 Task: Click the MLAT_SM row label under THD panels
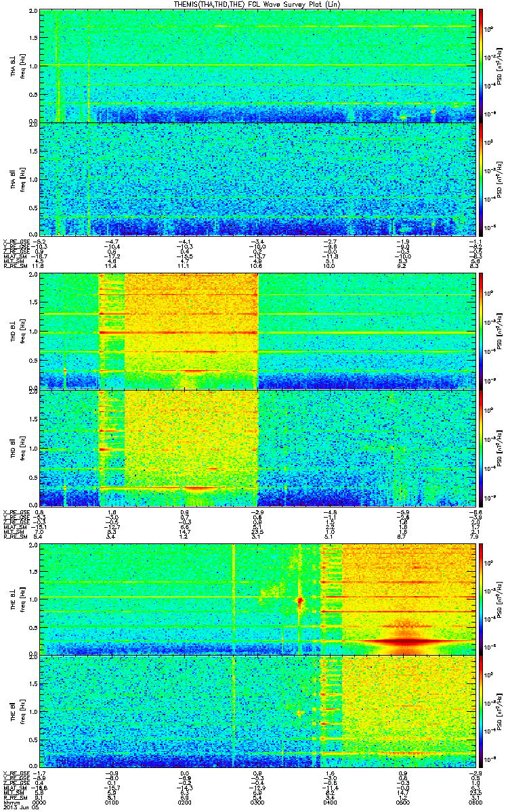point(14,528)
